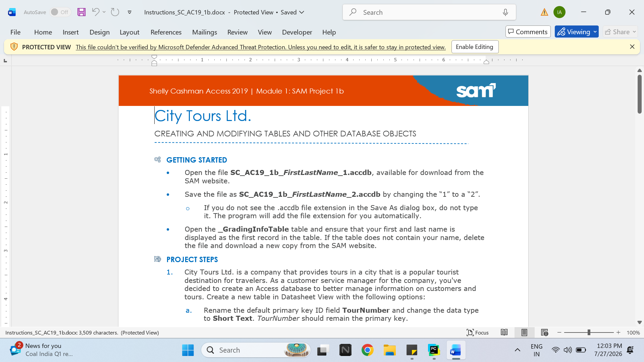Image resolution: width=644 pixels, height=362 pixels.
Task: Click the vertical scrollbar thumb
Action: click(x=639, y=94)
